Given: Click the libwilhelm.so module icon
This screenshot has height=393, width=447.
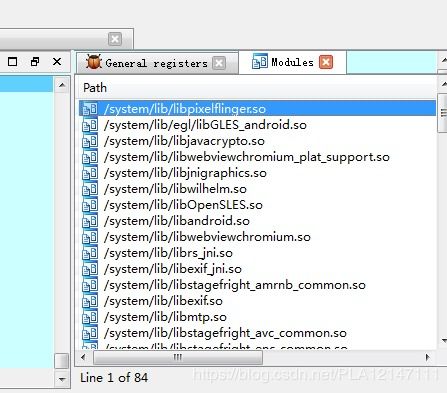Looking at the screenshot, I should [x=90, y=189].
